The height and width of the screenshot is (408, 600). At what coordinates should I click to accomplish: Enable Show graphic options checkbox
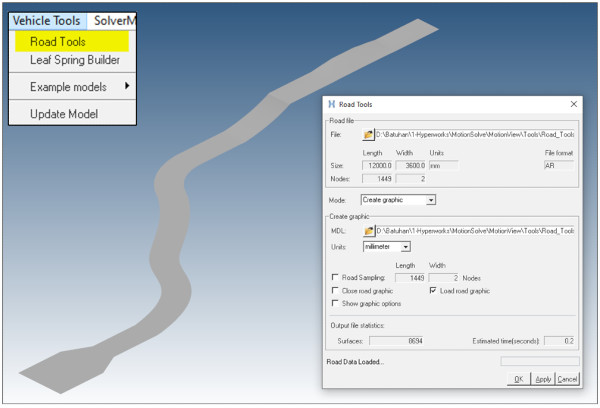tap(335, 303)
